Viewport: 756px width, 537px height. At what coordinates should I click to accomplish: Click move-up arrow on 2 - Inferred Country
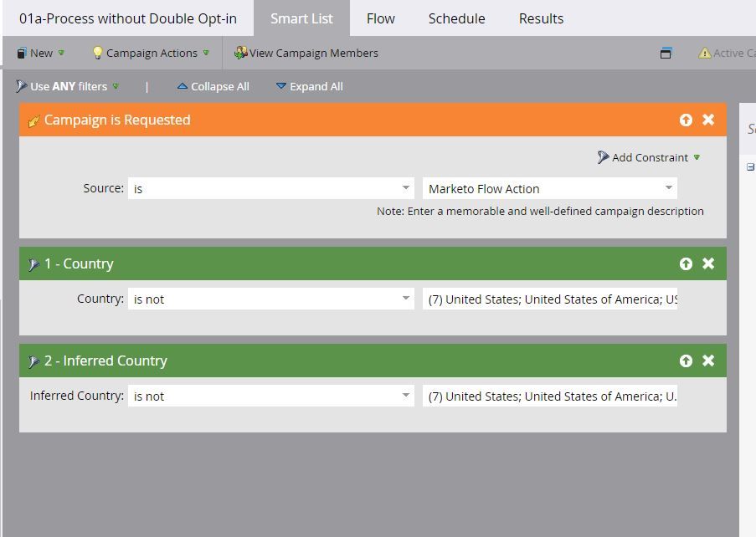[x=686, y=361]
